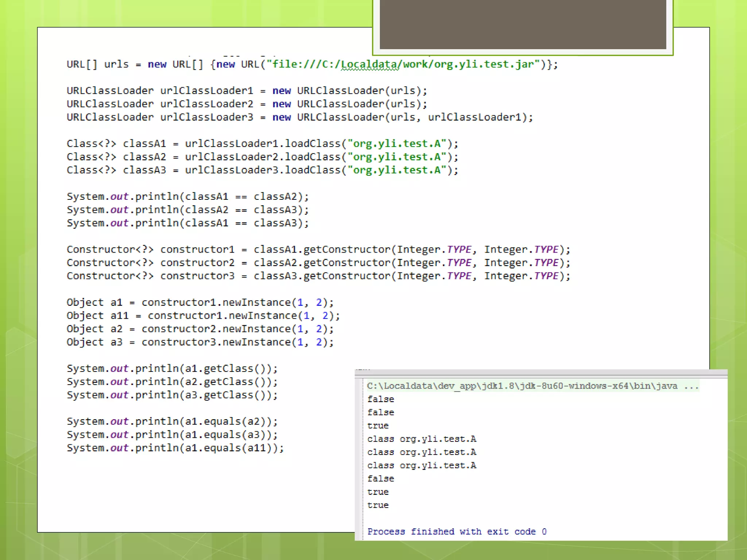This screenshot has width=747, height=560.
Task: Click the gray placeholder rectangle at top
Action: (522, 24)
